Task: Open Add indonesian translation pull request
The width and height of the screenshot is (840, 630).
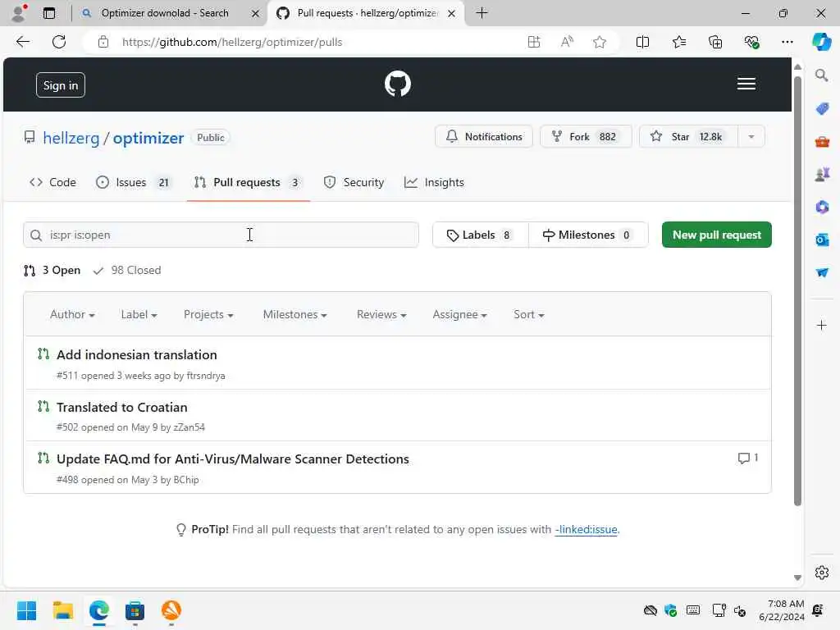Action: (137, 354)
